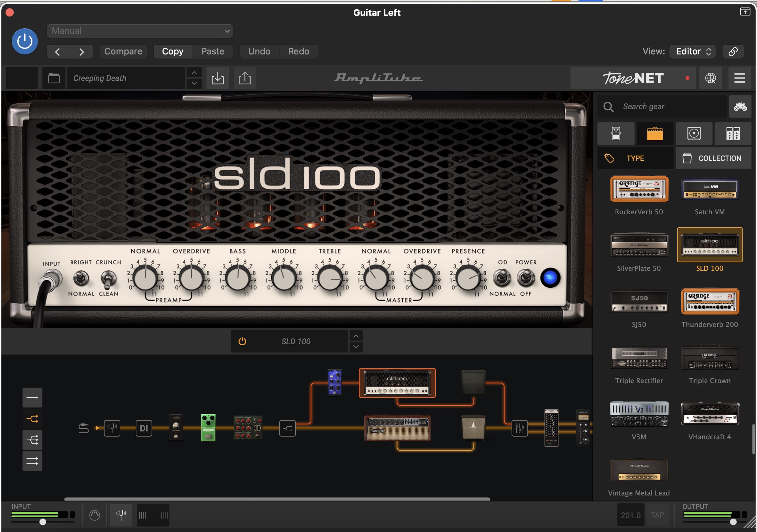Screen dimensions: 757x532
Task: Flip the amp POWER/OFF switch
Action: (x=526, y=278)
